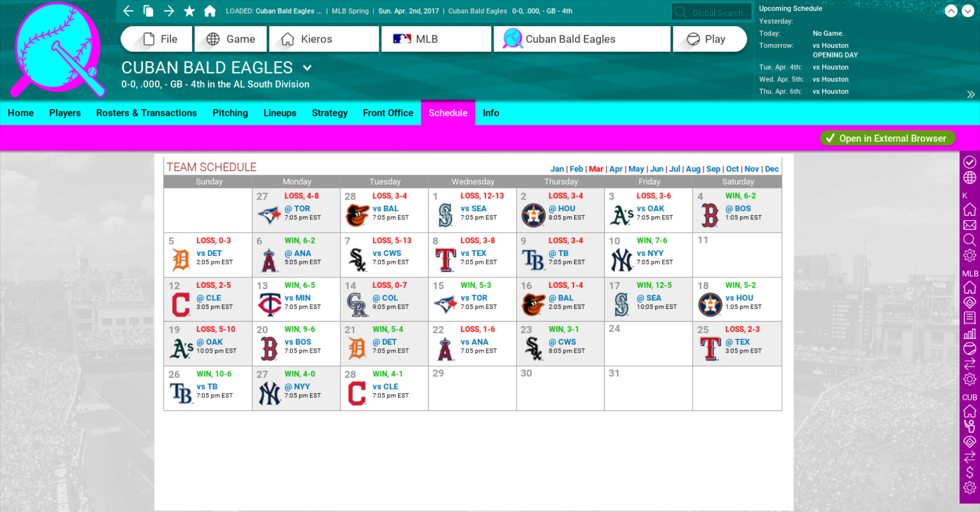Select the Oct month link

pyautogui.click(x=732, y=169)
